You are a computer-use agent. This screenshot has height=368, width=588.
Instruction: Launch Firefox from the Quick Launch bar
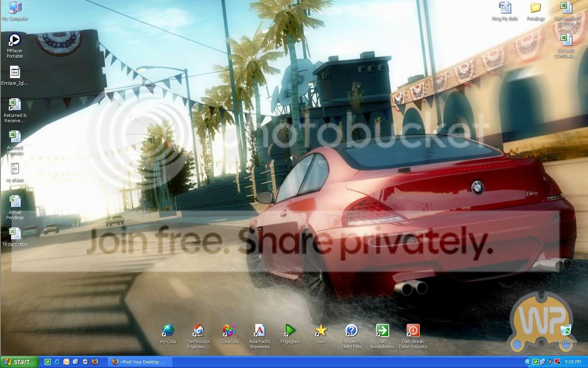tap(95, 362)
